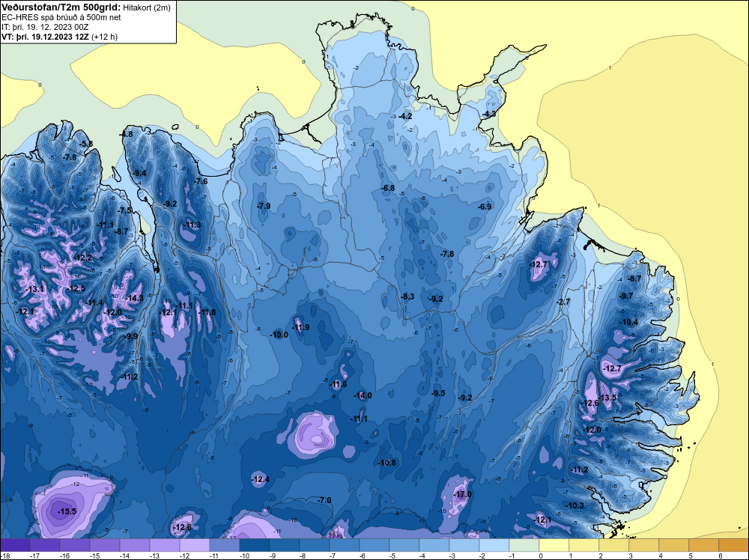The width and height of the screenshot is (749, 560).
Task: Click the -7.5 temperature label on map
Action: pyautogui.click(x=124, y=210)
